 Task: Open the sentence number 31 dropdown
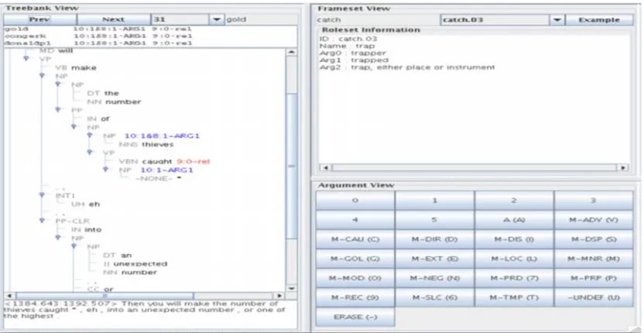pos(216,19)
